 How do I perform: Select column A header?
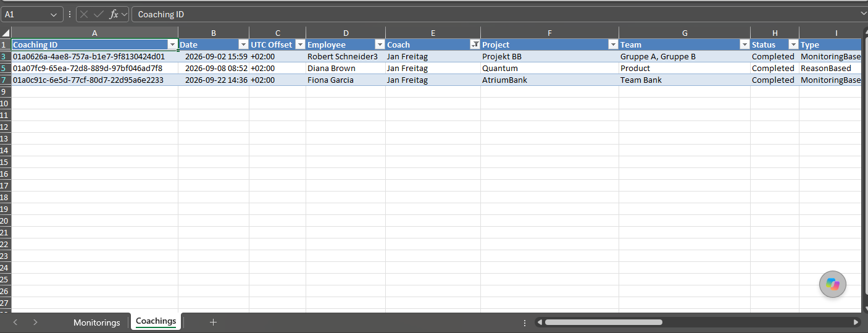pos(94,33)
